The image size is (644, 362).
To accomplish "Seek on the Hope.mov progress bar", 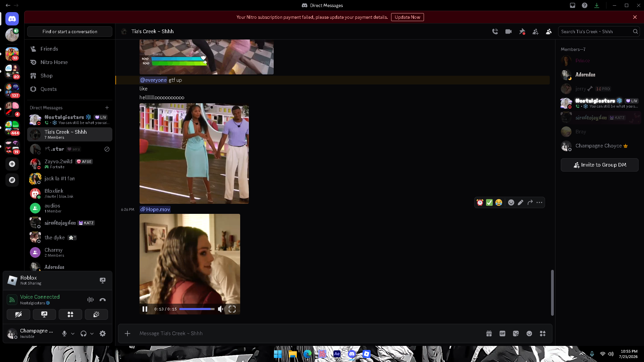I will pos(197,309).
